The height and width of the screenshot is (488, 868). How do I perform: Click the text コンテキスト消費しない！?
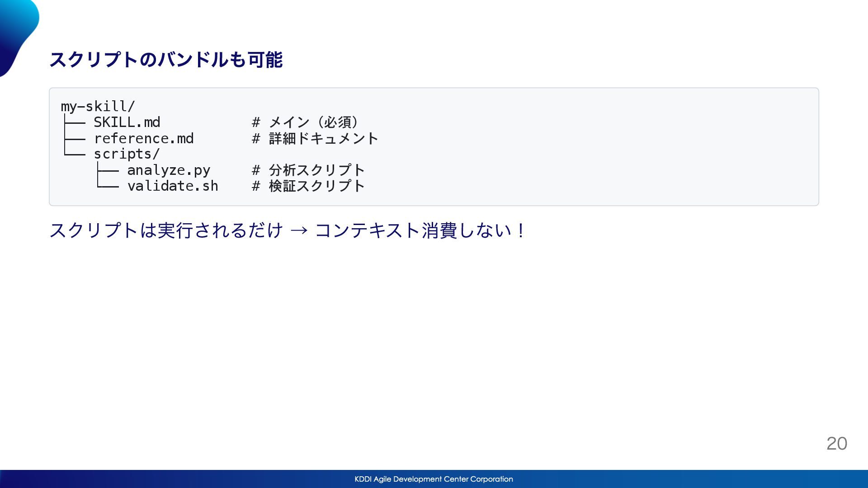click(x=420, y=230)
